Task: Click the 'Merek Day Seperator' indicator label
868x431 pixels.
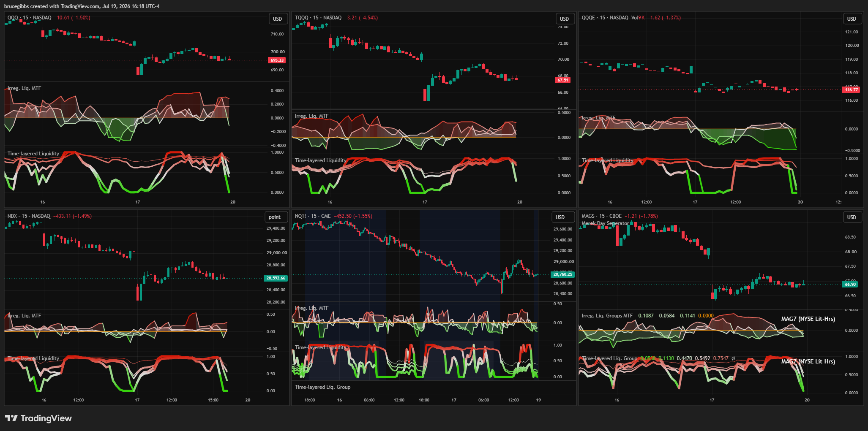Action: tap(606, 223)
